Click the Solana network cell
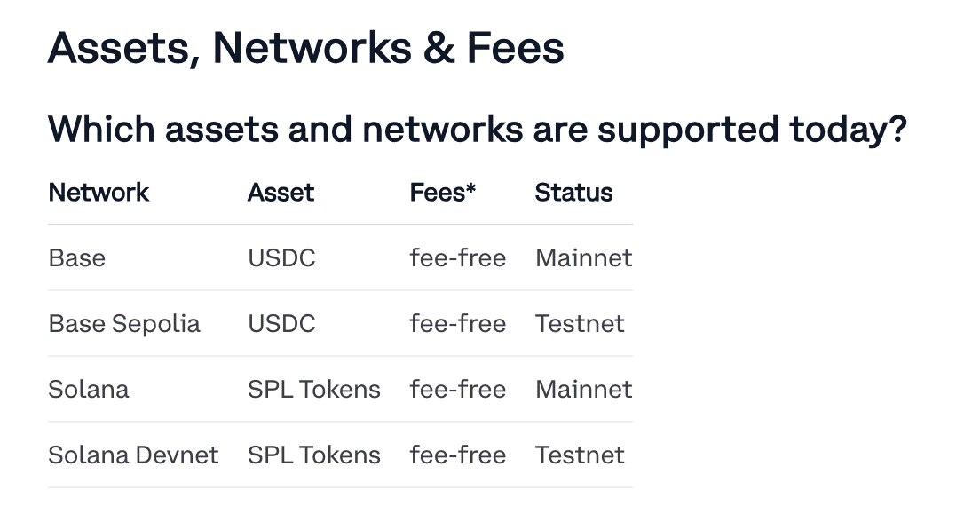980x506 pixels. click(89, 390)
